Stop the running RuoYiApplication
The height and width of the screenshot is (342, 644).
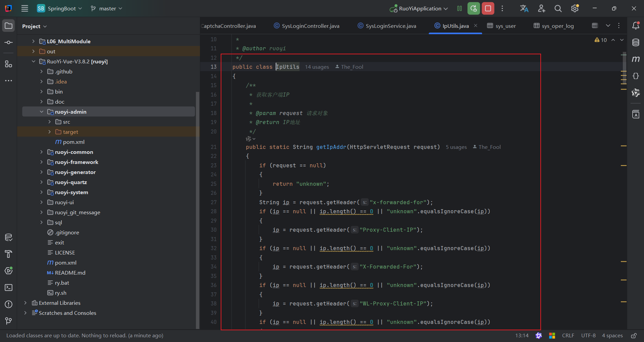click(x=488, y=9)
